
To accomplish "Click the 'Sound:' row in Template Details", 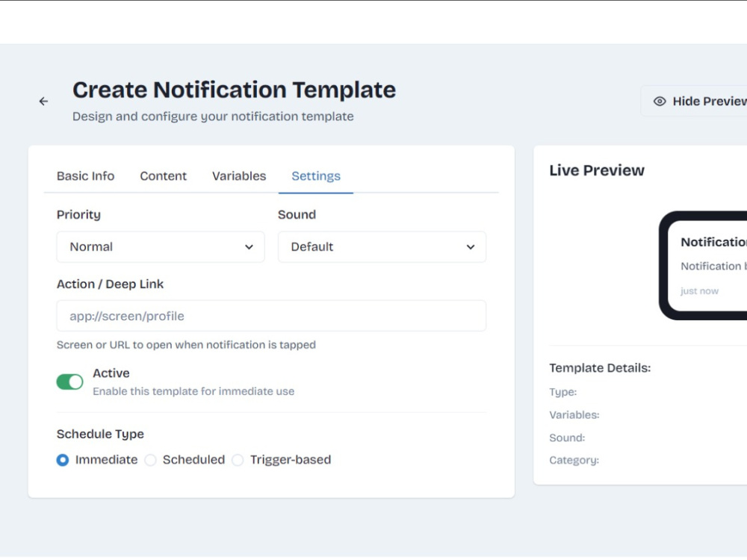I will coord(567,438).
